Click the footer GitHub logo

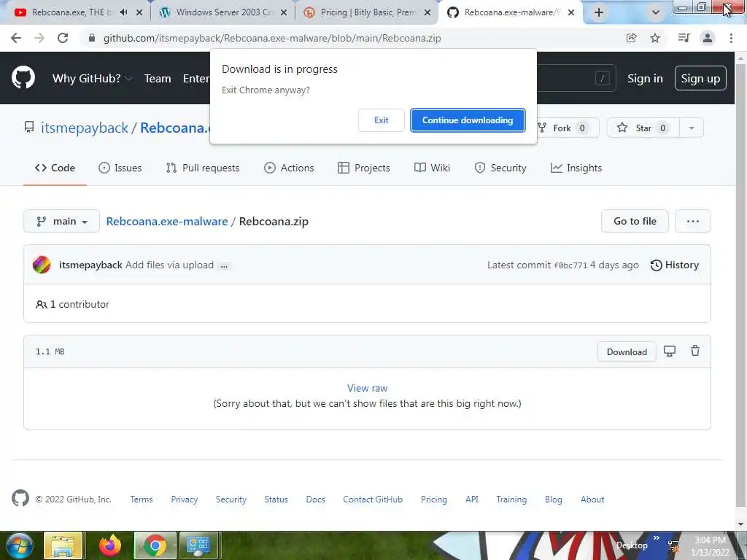[x=20, y=499]
